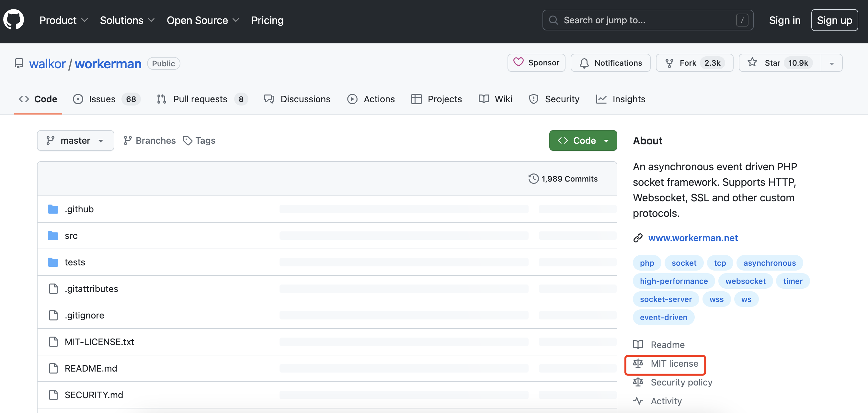Open the Security tab
The image size is (868, 413).
coord(554,99)
